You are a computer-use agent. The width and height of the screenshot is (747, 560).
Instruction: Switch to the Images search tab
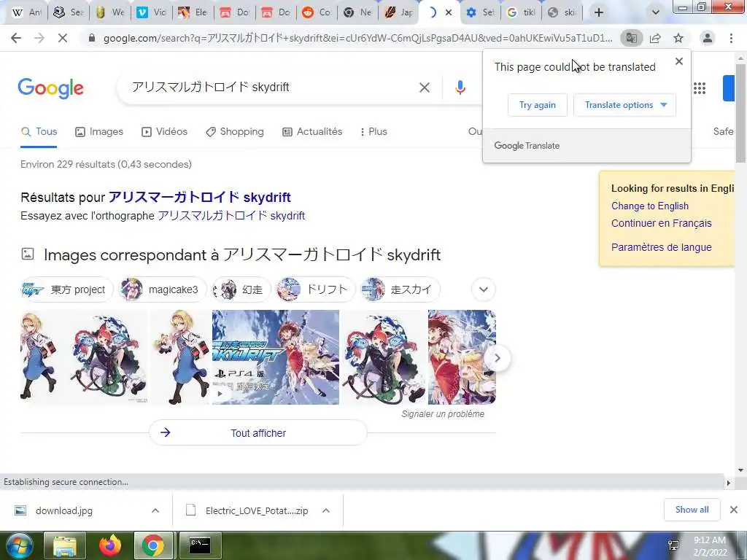[99, 132]
